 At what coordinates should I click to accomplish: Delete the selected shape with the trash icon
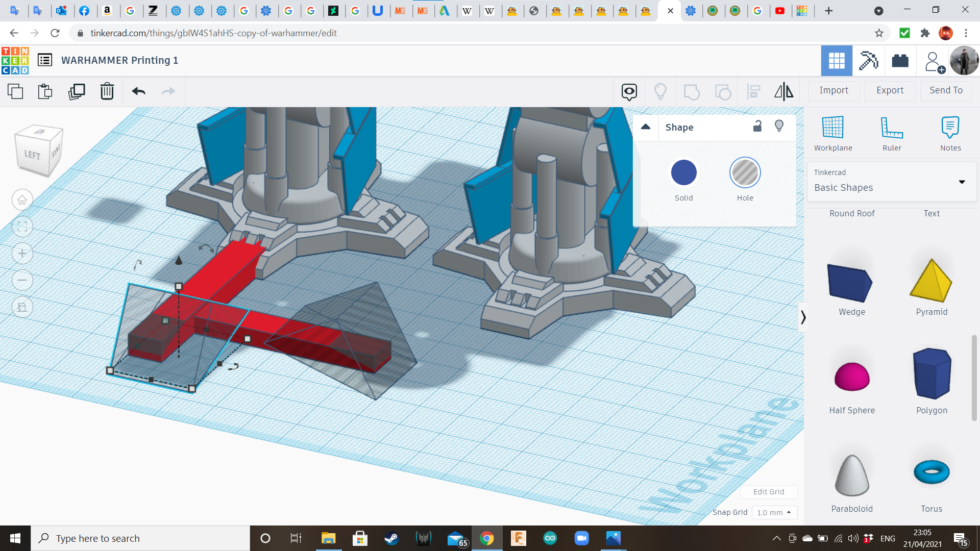point(107,91)
